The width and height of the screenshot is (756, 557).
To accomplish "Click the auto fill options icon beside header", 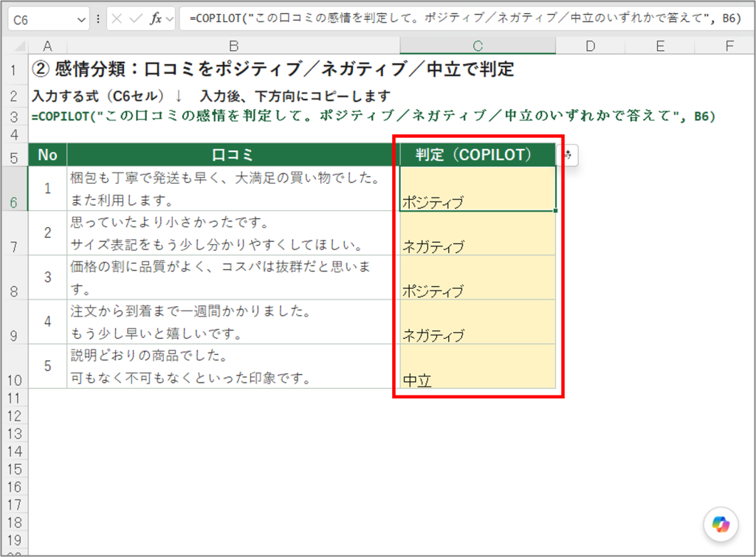I will click(568, 155).
